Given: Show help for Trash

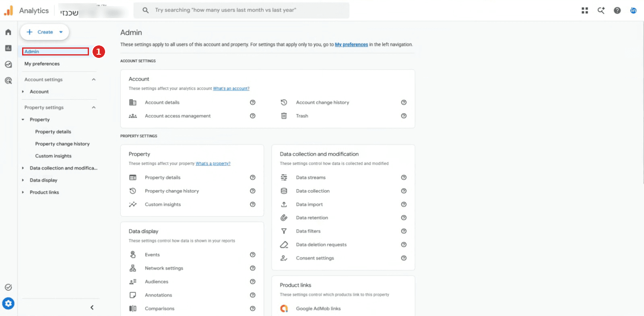Looking at the screenshot, I should click(x=404, y=116).
